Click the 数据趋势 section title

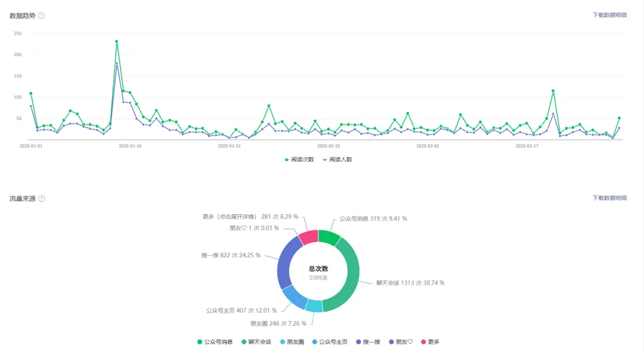(x=23, y=16)
